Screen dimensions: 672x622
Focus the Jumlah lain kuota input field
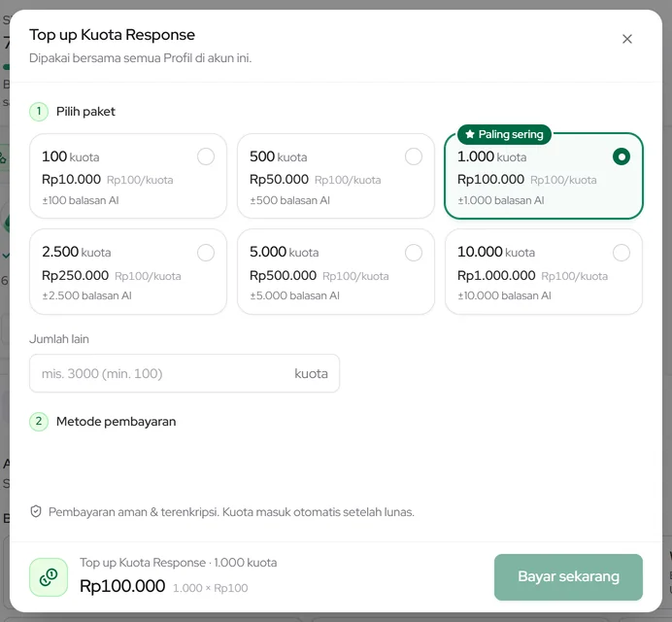tap(185, 373)
